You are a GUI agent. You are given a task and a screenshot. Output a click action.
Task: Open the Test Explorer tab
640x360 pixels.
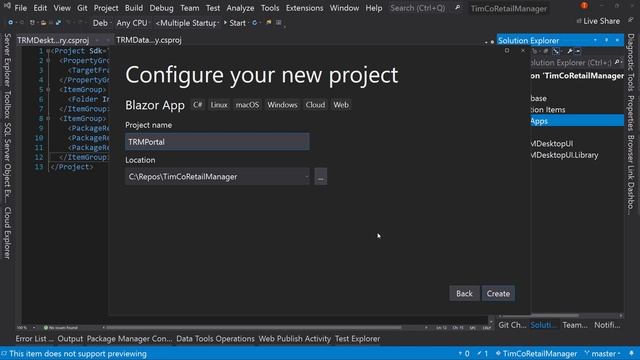pyautogui.click(x=357, y=338)
